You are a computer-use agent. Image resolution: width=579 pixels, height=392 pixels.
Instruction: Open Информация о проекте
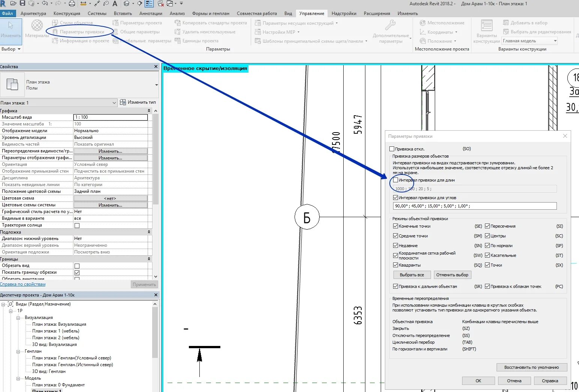(x=81, y=41)
